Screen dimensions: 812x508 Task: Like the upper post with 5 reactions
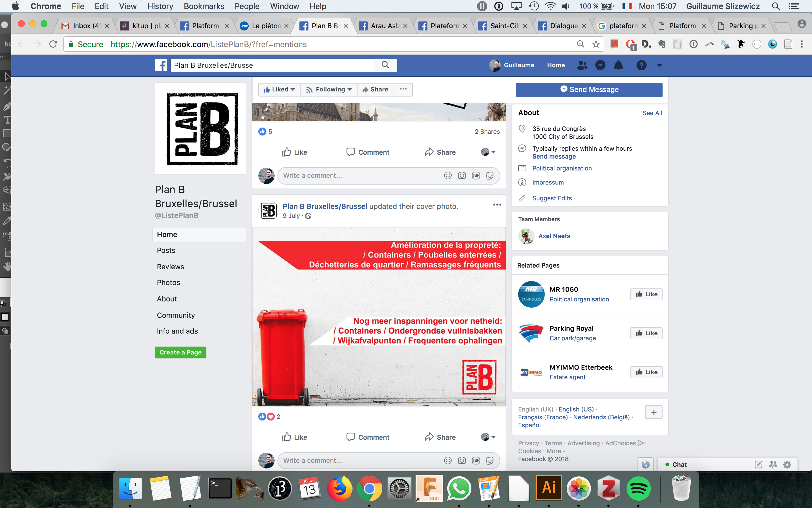(x=294, y=152)
